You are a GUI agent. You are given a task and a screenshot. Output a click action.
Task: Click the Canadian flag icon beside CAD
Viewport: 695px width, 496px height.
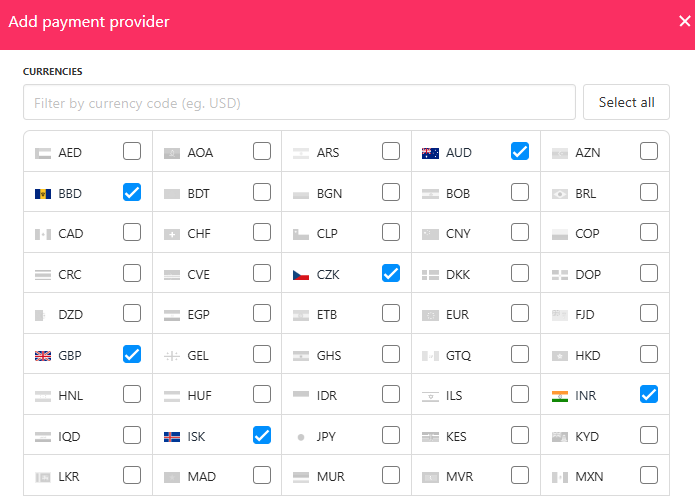43,234
